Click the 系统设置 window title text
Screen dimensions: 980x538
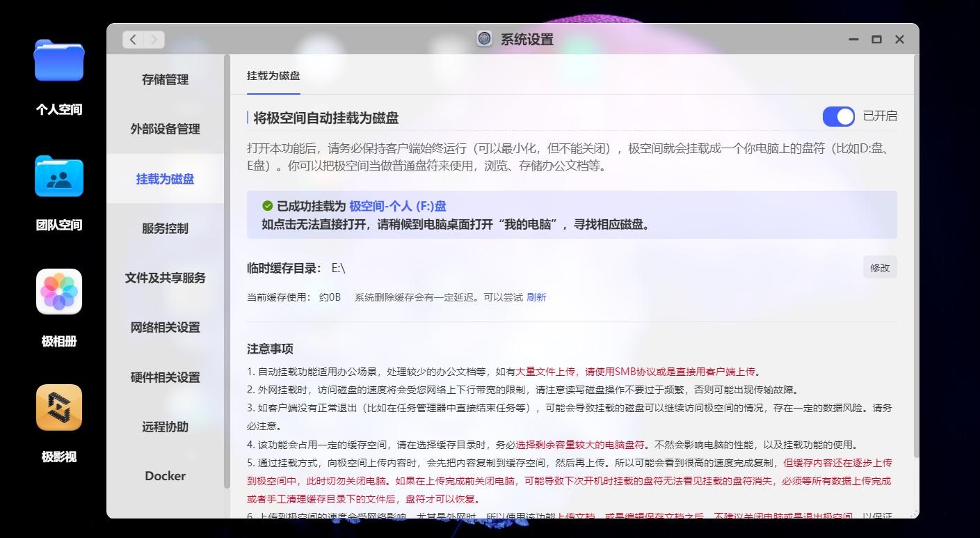527,40
